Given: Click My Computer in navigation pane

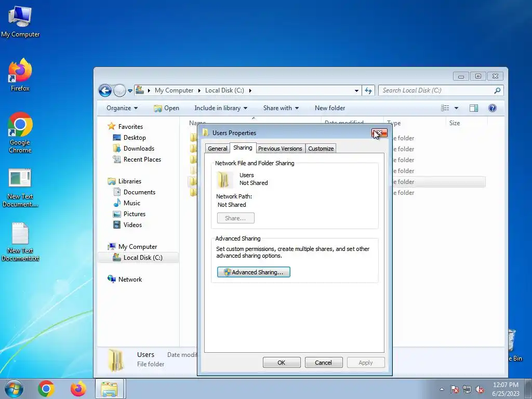Looking at the screenshot, I should (x=137, y=247).
